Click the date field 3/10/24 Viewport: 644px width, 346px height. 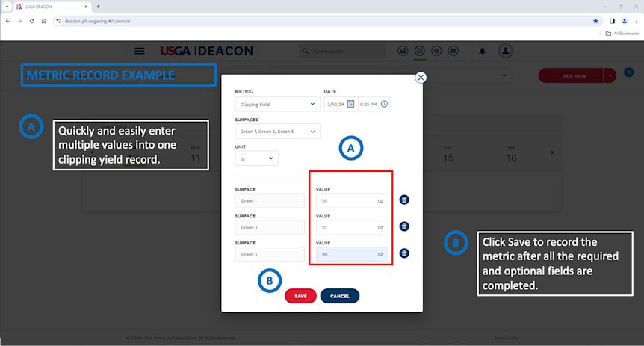pos(341,104)
